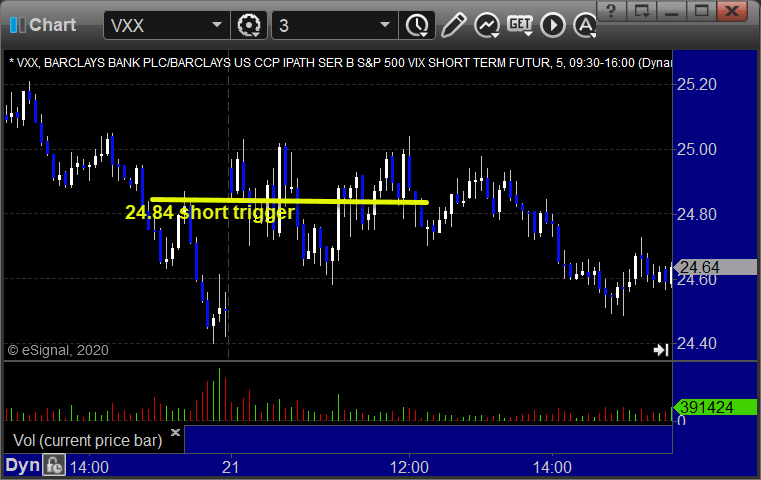Image resolution: width=761 pixels, height=480 pixels.
Task: Click the chart title VXX Barclays text
Action: [340, 63]
